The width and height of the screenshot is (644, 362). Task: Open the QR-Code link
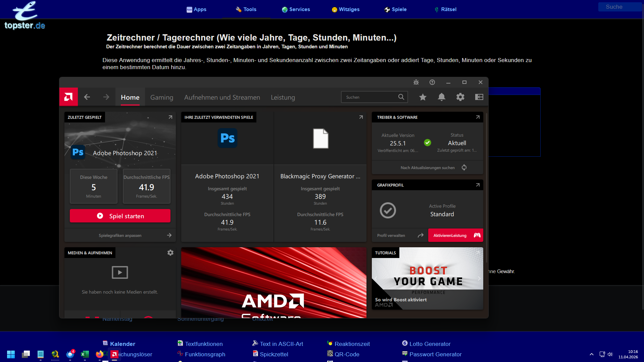coord(347,354)
